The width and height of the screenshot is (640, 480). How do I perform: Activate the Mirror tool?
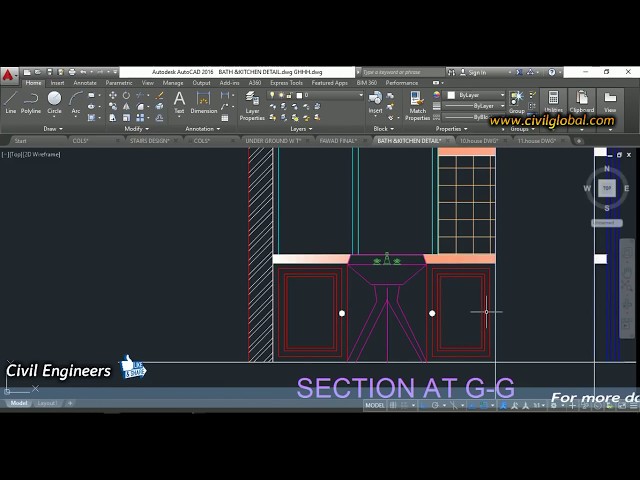coord(127,107)
